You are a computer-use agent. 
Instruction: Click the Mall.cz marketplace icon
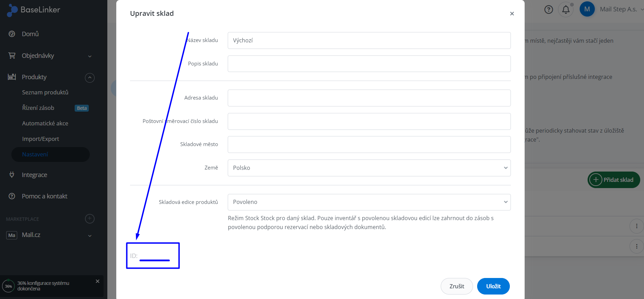pyautogui.click(x=12, y=235)
